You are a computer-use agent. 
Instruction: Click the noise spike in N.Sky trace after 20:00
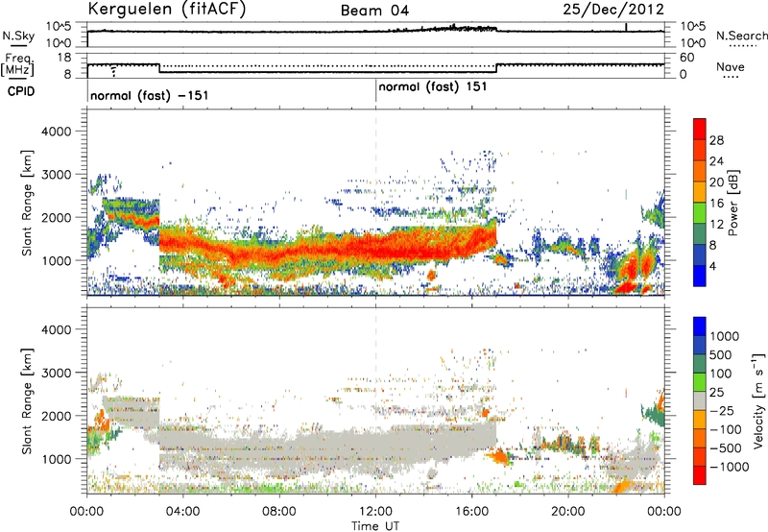pos(626,27)
